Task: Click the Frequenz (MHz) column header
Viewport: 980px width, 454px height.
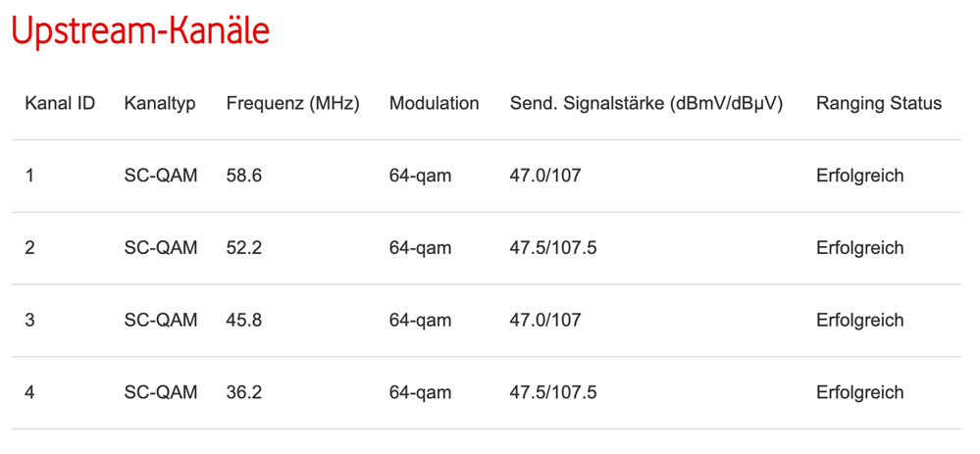Action: tap(292, 103)
